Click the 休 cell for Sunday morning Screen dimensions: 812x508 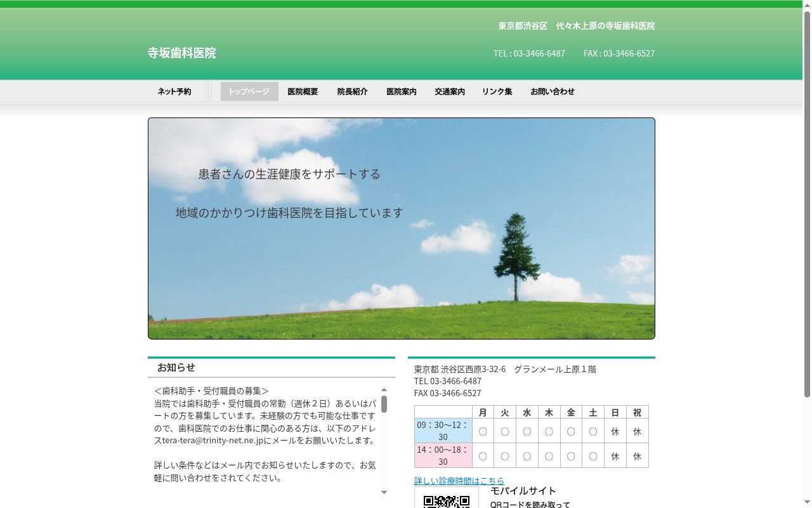pyautogui.click(x=615, y=431)
